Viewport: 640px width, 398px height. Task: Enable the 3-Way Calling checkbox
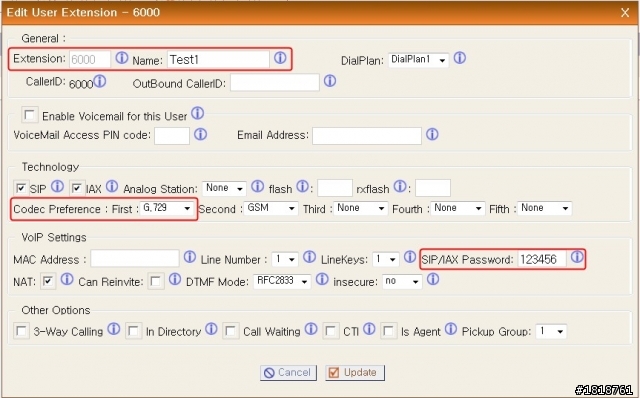21,331
